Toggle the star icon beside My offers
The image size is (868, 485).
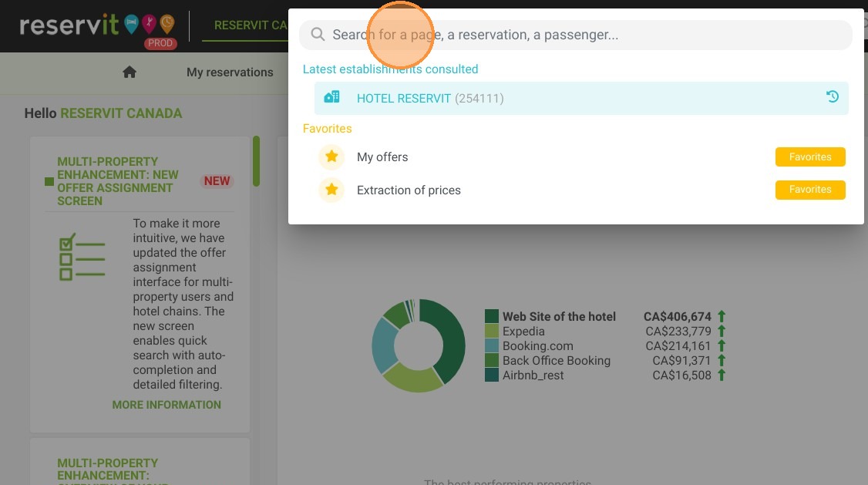(331, 157)
